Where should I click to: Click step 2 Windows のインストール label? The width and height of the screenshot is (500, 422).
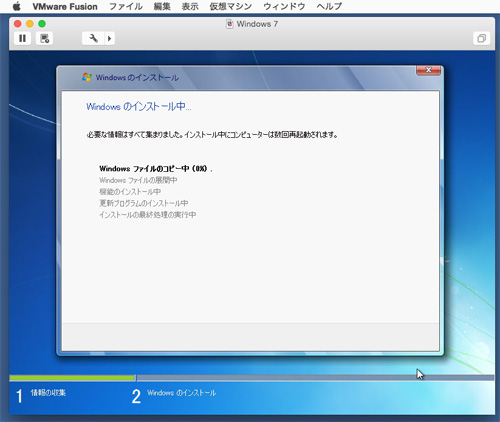(x=182, y=393)
